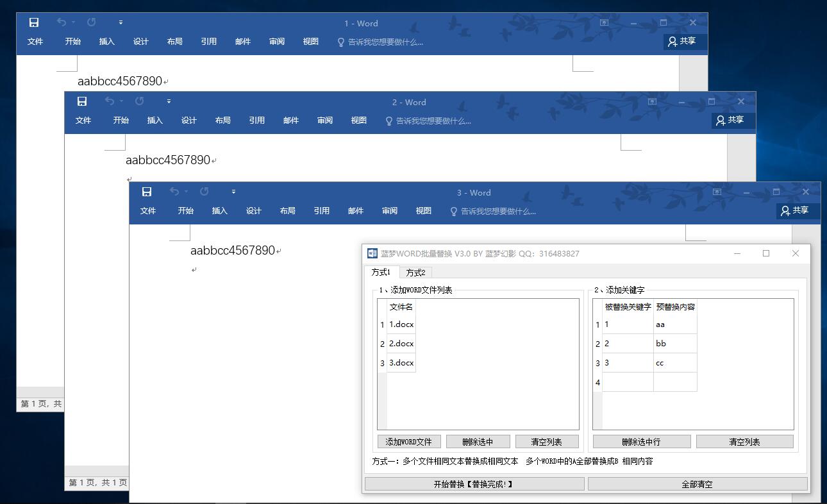Expand undo history arrow in 3 - Word
The image size is (827, 504).
click(x=187, y=192)
